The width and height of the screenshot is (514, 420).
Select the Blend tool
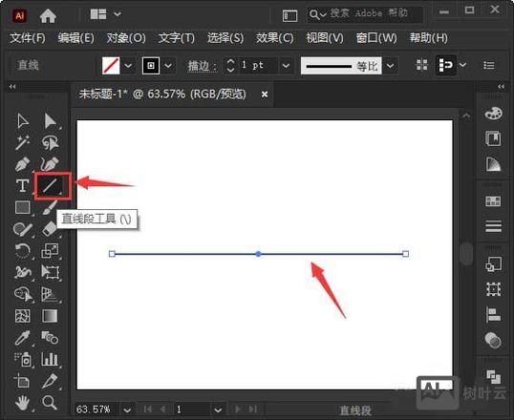pos(50,338)
